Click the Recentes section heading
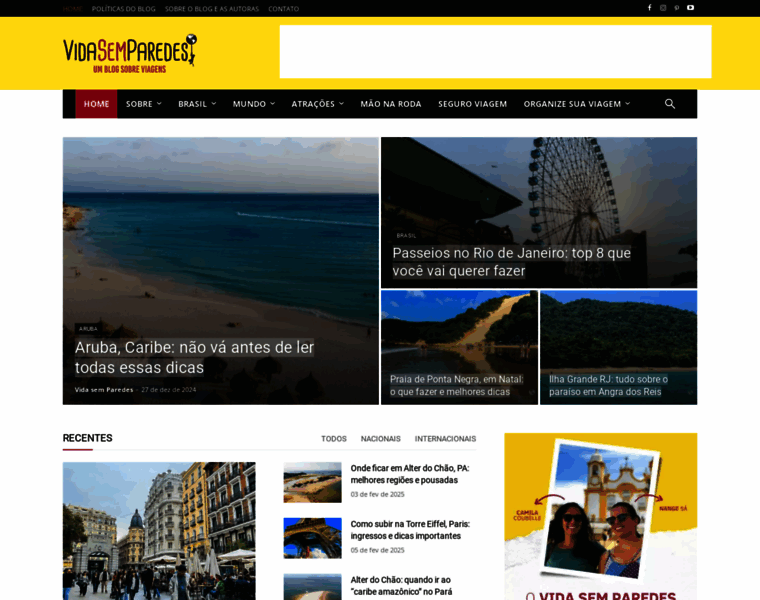The height and width of the screenshot is (600, 760). click(x=87, y=438)
